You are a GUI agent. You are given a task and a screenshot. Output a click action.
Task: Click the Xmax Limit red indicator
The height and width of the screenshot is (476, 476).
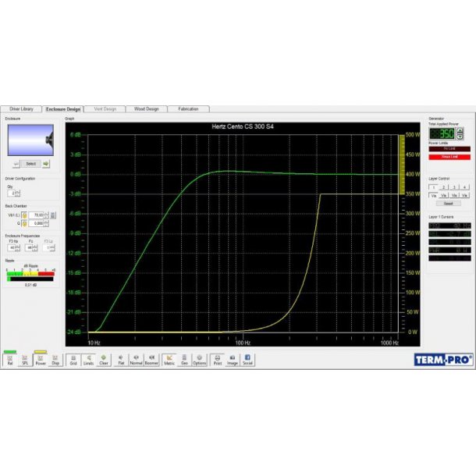click(x=449, y=157)
